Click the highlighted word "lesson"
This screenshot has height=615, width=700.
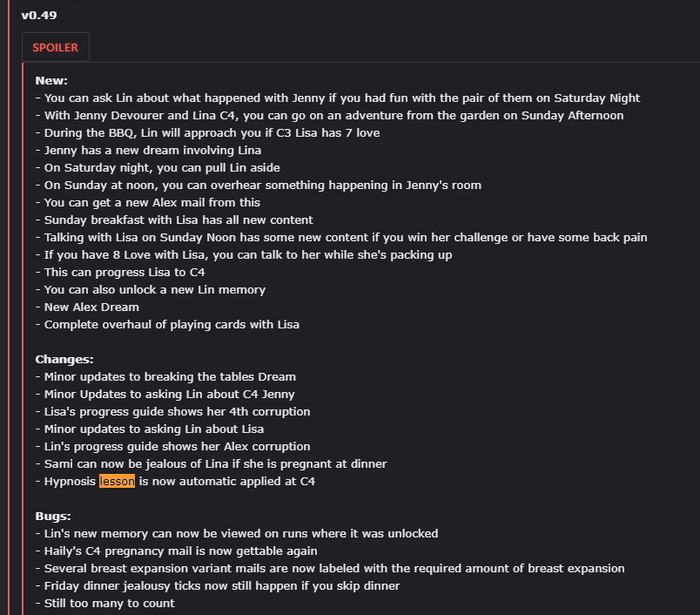point(117,481)
